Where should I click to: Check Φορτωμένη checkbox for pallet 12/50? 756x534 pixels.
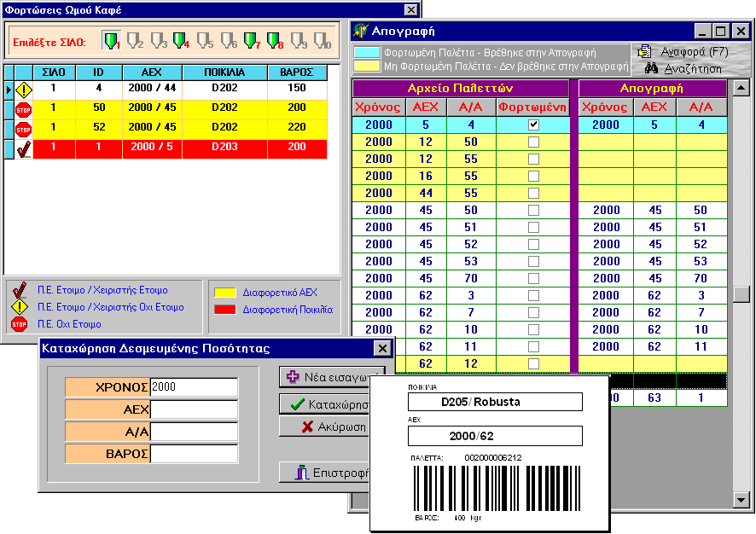(x=533, y=142)
